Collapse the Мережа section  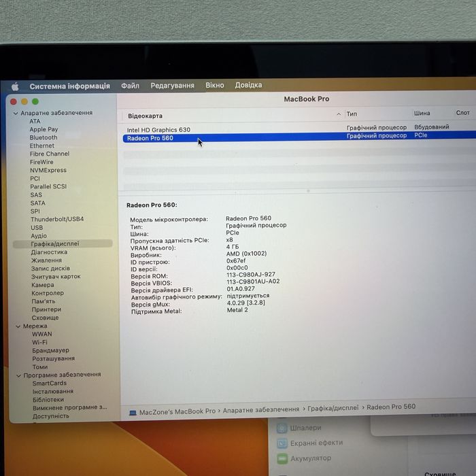(x=18, y=326)
